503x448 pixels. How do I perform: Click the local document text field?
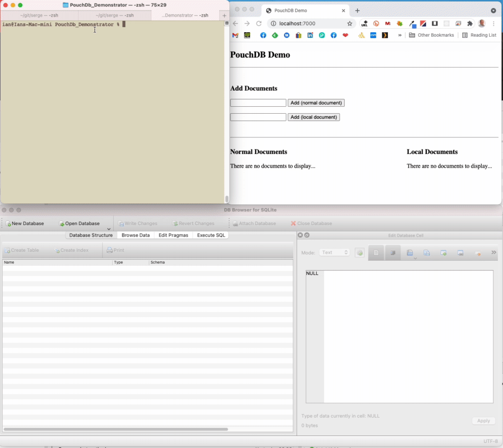click(x=258, y=117)
